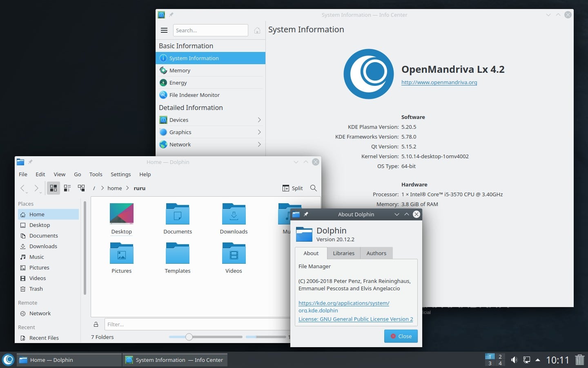This screenshot has width=588, height=368.
Task: Adjust the icon size slider in Dolphin
Action: coord(189,337)
